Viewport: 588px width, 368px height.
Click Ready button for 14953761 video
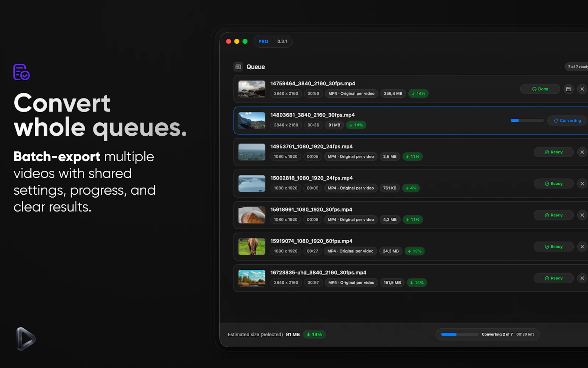[553, 152]
